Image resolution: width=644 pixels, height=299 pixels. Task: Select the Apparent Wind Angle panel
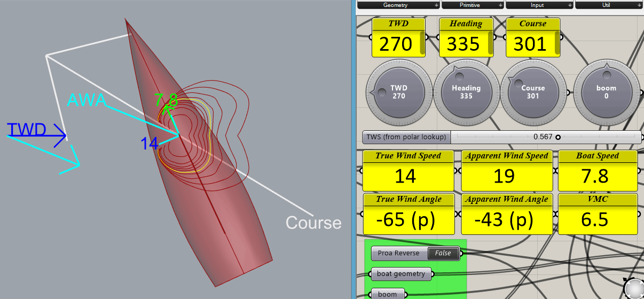[506, 214]
